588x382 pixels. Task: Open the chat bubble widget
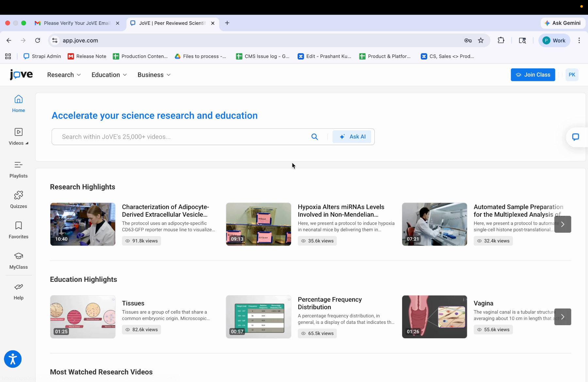(x=576, y=137)
